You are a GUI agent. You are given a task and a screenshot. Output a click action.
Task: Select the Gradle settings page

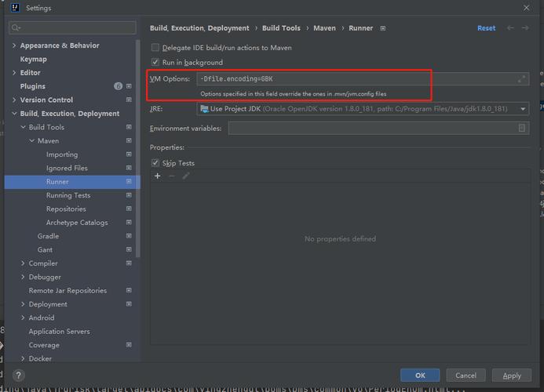[48, 236]
